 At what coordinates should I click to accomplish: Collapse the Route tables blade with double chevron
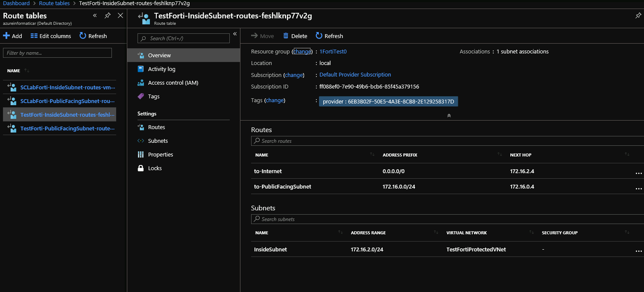(95, 15)
